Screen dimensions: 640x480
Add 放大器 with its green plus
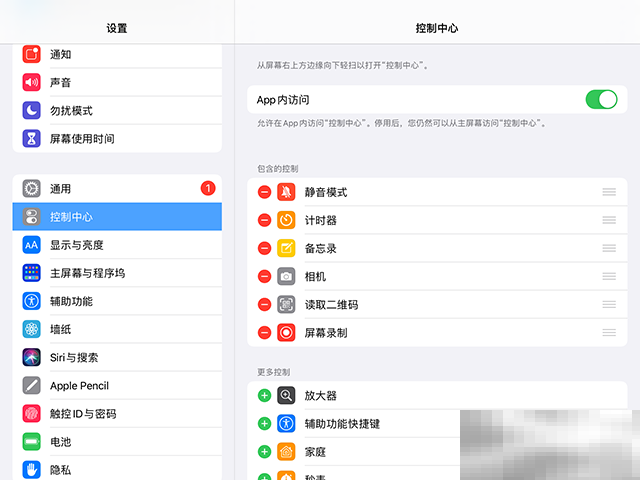click(x=264, y=396)
